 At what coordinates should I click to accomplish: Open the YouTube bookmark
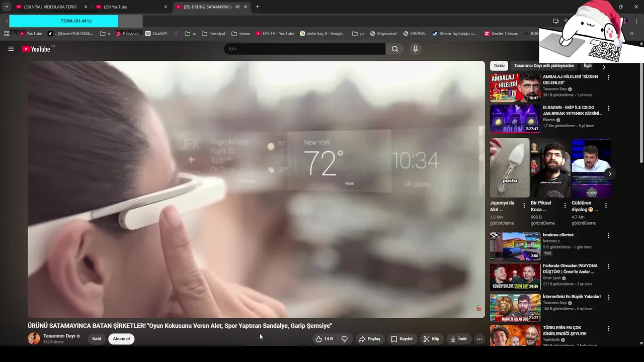[x=31, y=34]
